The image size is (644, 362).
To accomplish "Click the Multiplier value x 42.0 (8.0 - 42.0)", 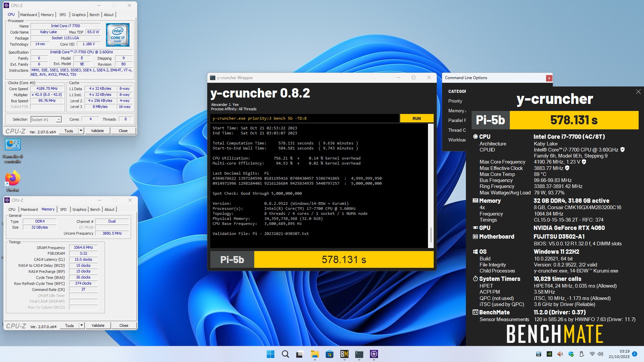I will pyautogui.click(x=47, y=95).
